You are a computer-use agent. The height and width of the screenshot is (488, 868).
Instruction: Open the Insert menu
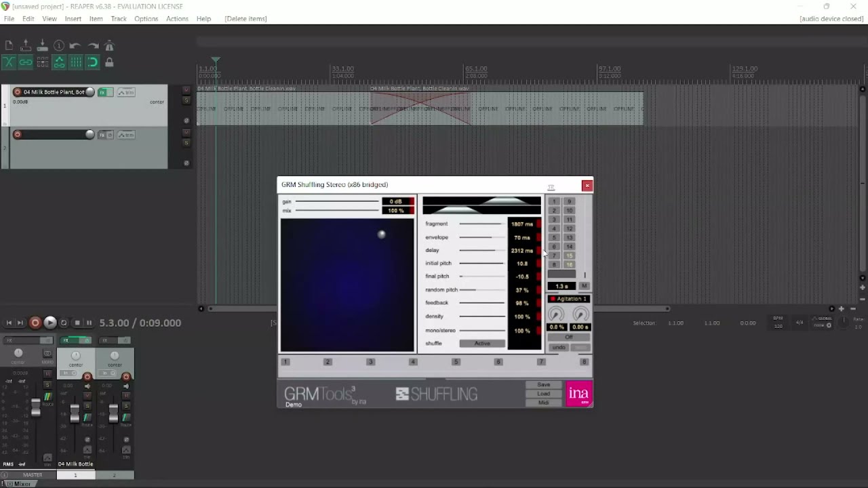[73, 19]
